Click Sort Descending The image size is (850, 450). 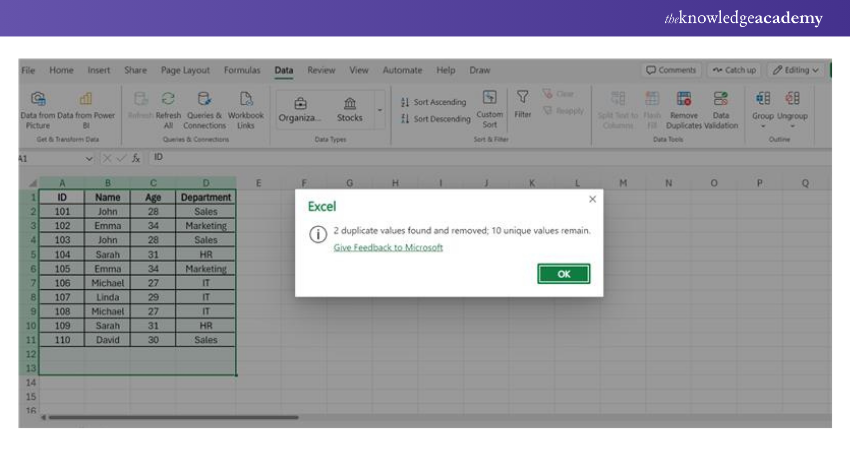(435, 119)
